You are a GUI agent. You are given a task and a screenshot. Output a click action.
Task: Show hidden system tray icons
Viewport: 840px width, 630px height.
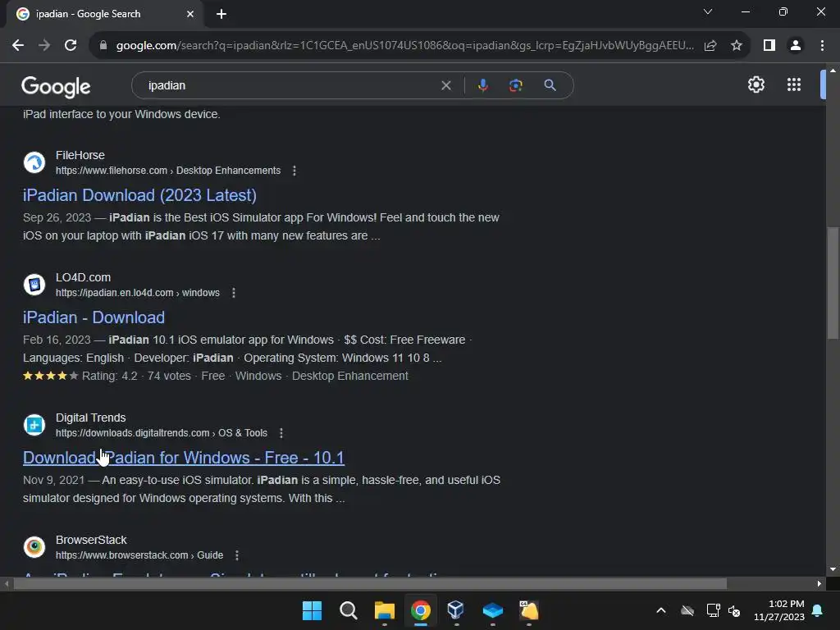661,610
